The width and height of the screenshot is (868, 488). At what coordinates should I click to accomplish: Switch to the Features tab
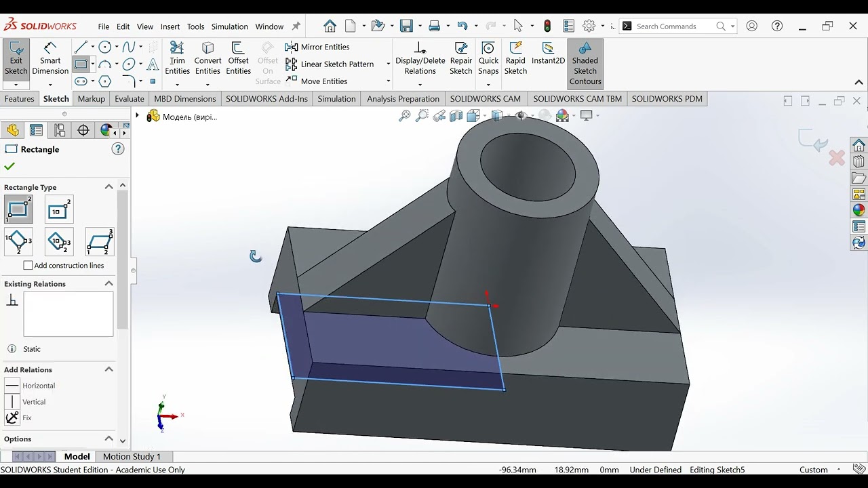pos(19,99)
